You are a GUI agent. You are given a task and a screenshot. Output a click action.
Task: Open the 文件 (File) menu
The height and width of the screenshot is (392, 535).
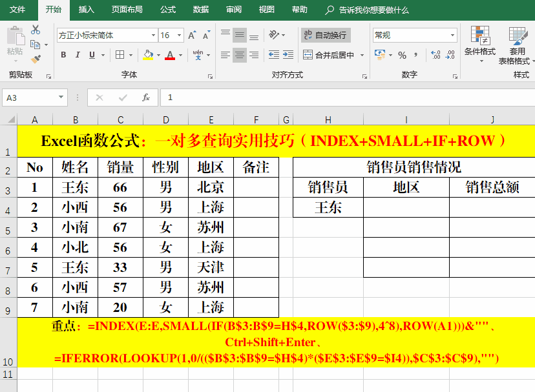pos(17,10)
